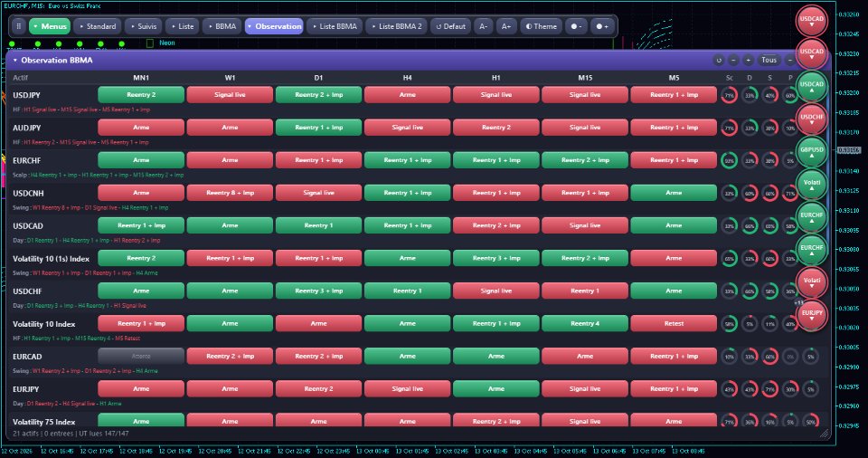Click the MN1 column header
This screenshot has width=868, height=458.
(x=141, y=78)
